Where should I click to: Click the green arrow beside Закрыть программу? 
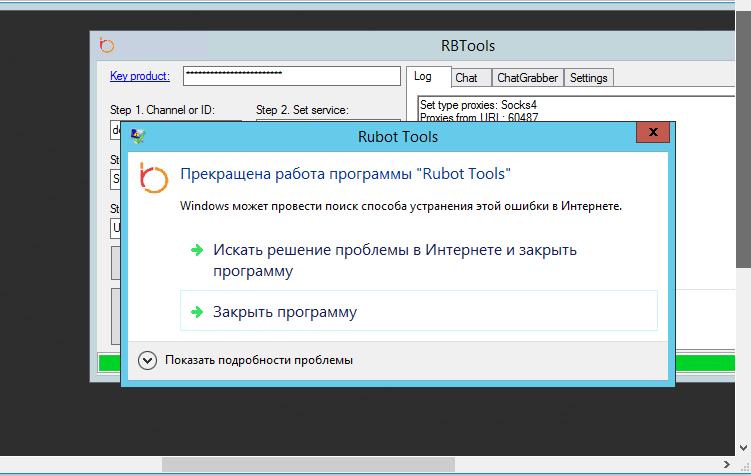point(197,312)
